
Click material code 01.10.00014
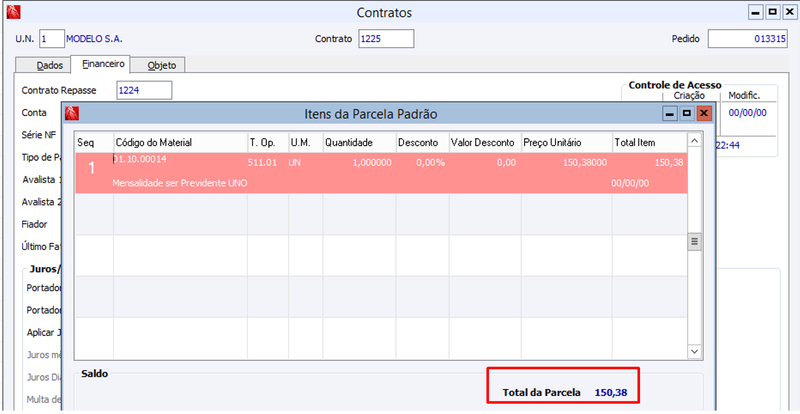[x=140, y=159]
